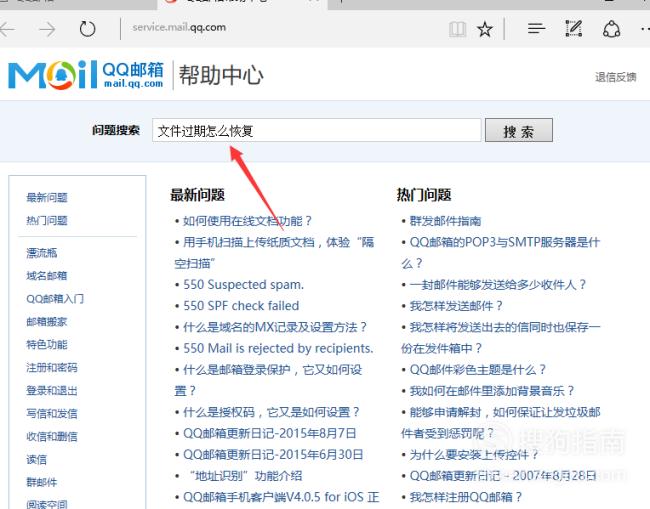Open 域名邮箱 sidebar category
The width and height of the screenshot is (650, 509).
[x=47, y=276]
